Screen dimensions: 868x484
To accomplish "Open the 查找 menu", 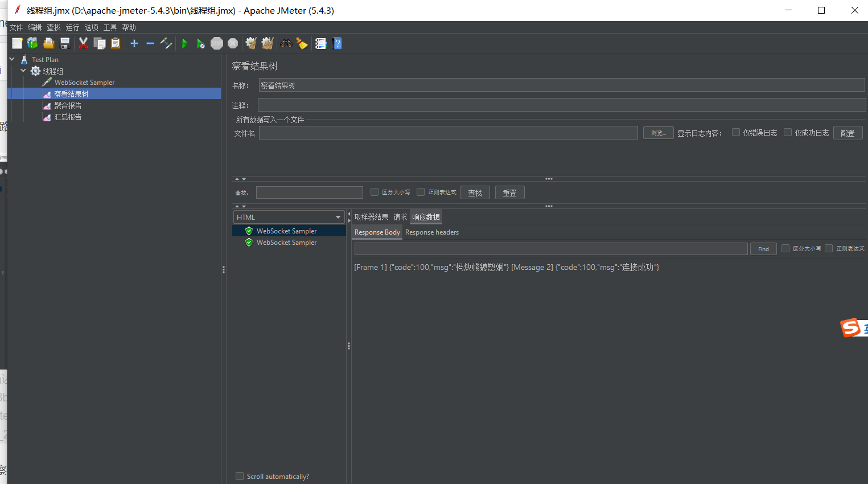I will (x=54, y=27).
